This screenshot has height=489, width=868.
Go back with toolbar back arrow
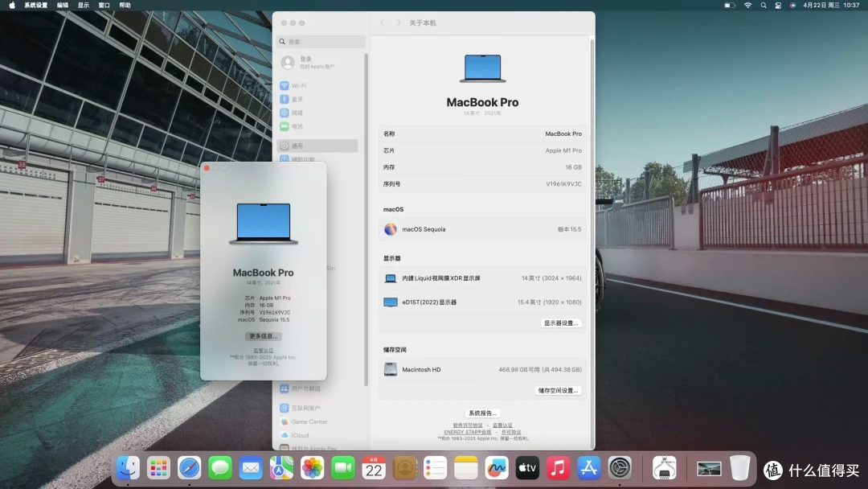click(x=382, y=23)
